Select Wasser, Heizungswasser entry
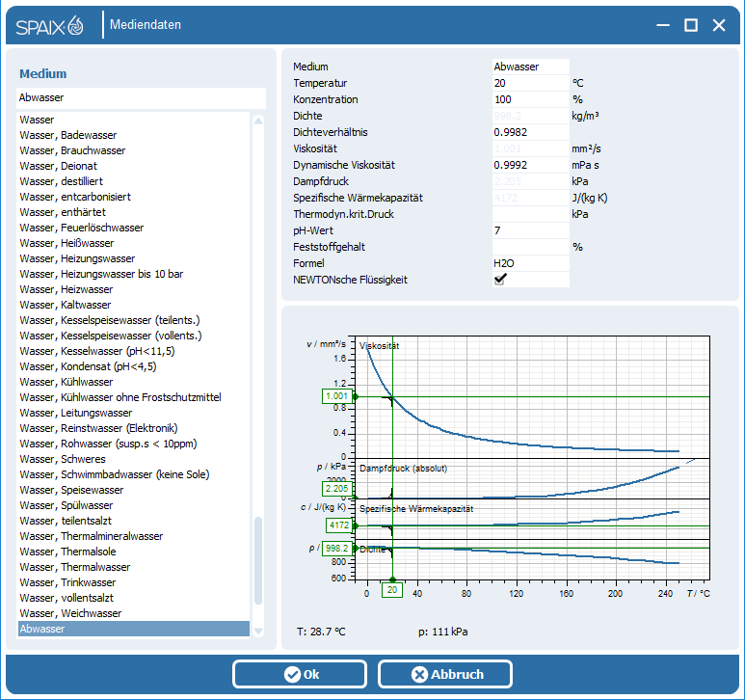This screenshot has width=745, height=700. (x=134, y=258)
